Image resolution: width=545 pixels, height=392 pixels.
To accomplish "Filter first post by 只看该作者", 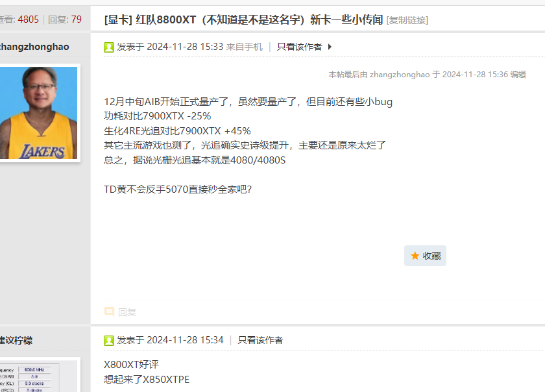I will pyautogui.click(x=299, y=47).
